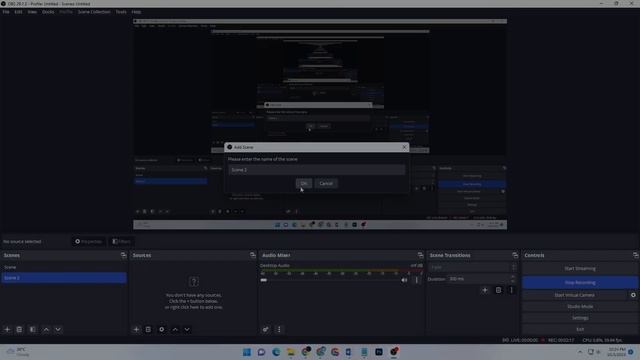Add a new scene with the Scenes plus icon
This screenshot has width=640, height=360.
[x=7, y=329]
